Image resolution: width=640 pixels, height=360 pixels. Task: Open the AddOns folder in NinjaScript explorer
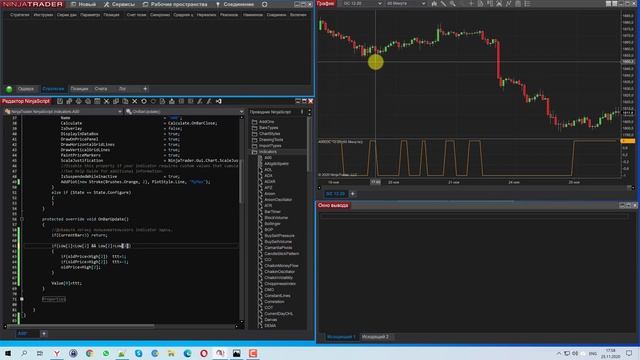click(267, 122)
